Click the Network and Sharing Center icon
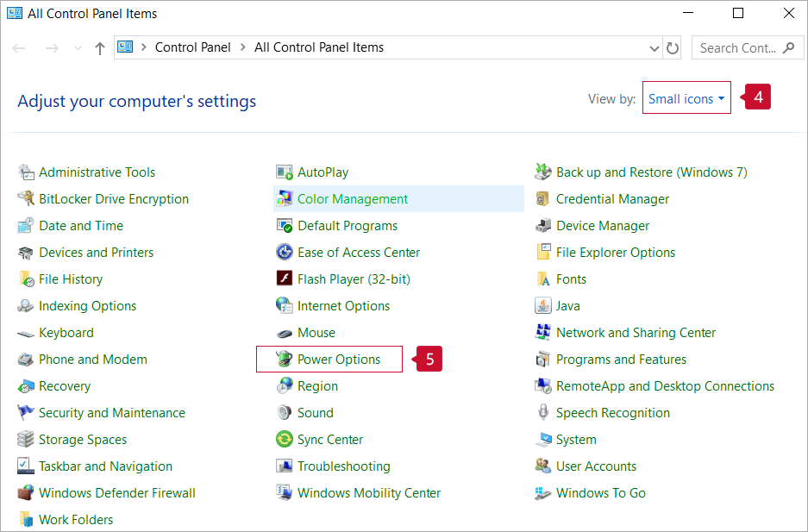Viewport: 808px width, 532px height. pos(543,333)
